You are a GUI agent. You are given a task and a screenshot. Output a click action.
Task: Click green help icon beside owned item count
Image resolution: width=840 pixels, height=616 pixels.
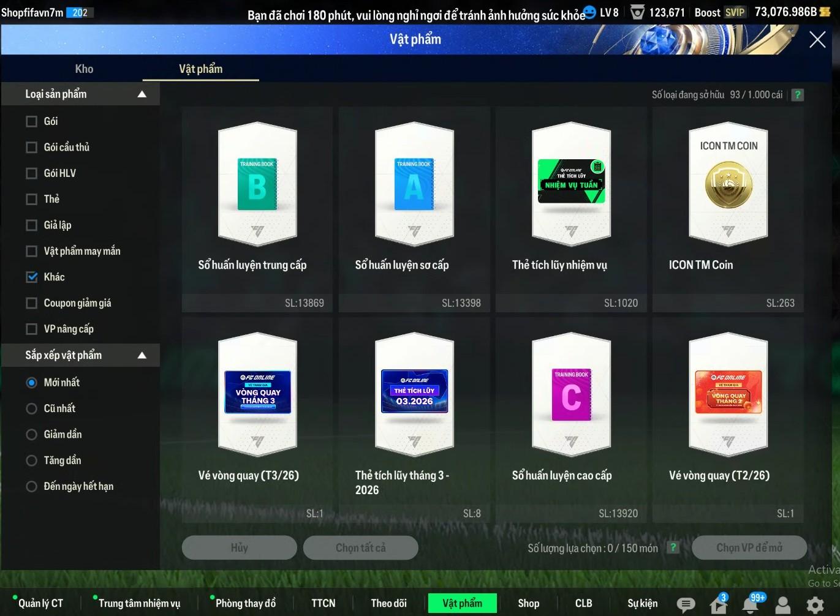pos(797,95)
